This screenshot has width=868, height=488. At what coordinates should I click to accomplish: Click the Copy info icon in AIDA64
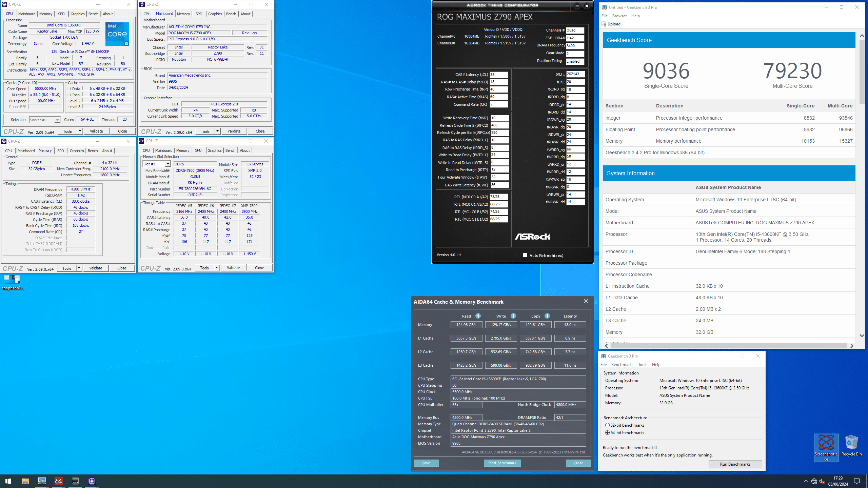(547, 316)
